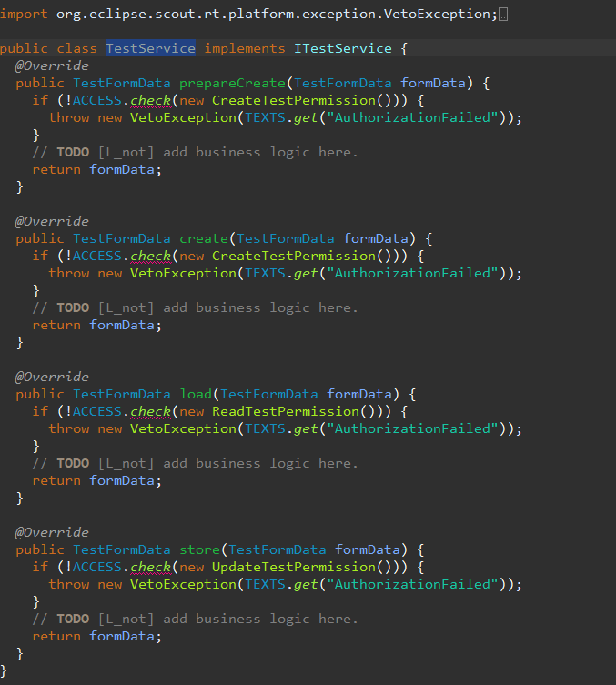Click "org.eclipse.scout.rt.platform.exception.VetoException" in the import statement
Image resolution: width=616 pixels, height=685 pixels.
pos(274,14)
